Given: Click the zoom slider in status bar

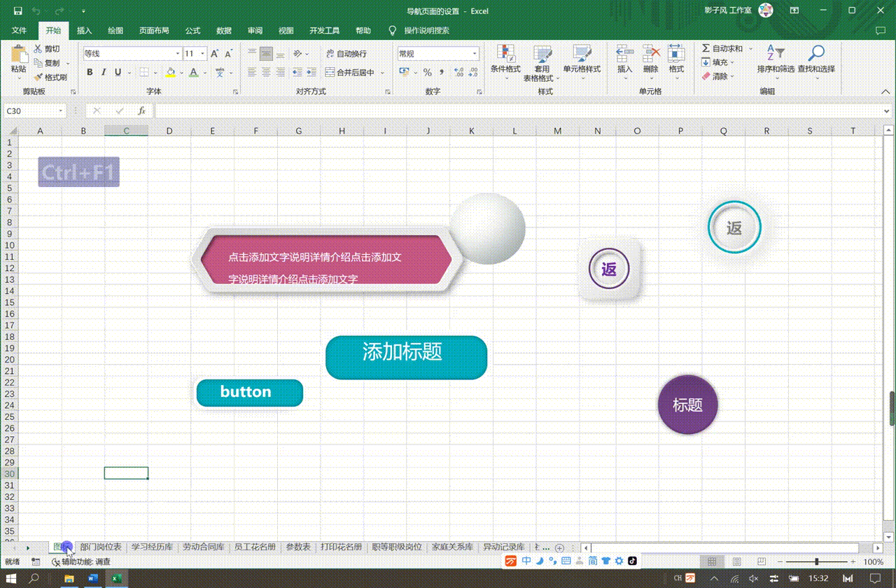Looking at the screenshot, I should 816,562.
